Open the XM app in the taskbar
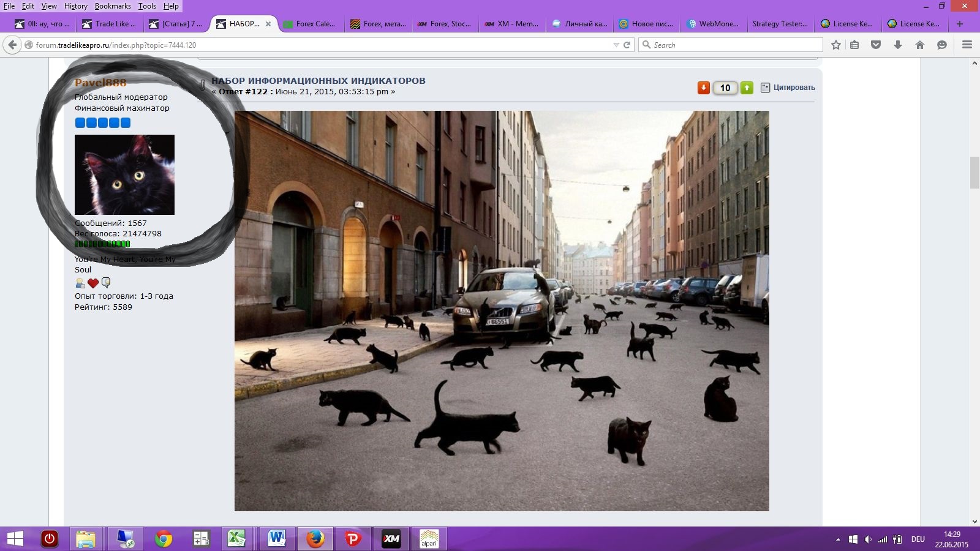The height and width of the screenshot is (551, 980). coord(391,539)
